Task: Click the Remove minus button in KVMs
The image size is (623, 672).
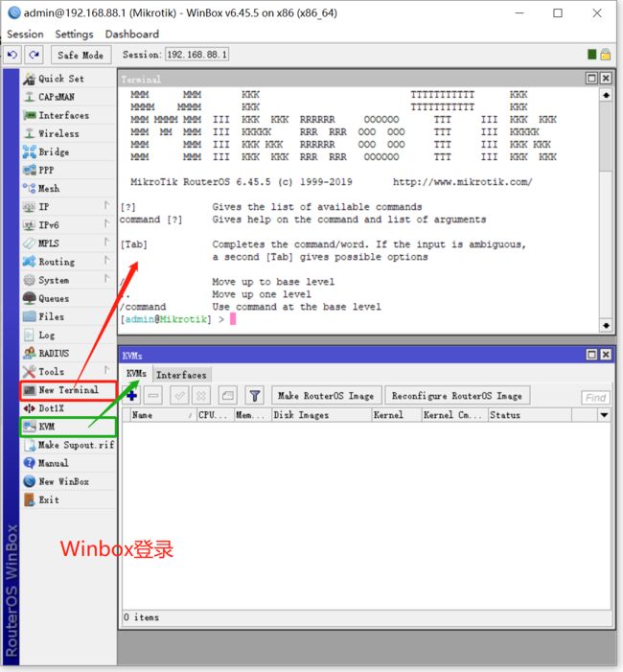Action: [153, 395]
